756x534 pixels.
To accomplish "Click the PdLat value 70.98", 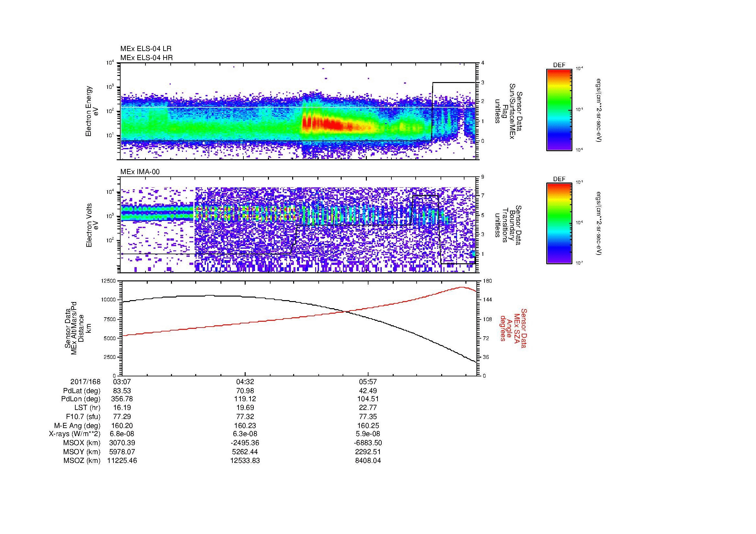I will coord(245,391).
